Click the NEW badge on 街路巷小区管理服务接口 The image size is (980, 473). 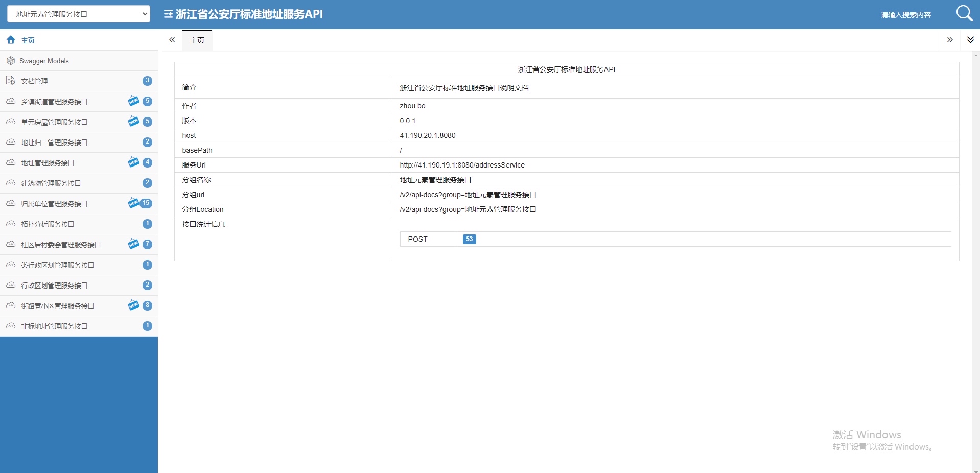point(133,305)
